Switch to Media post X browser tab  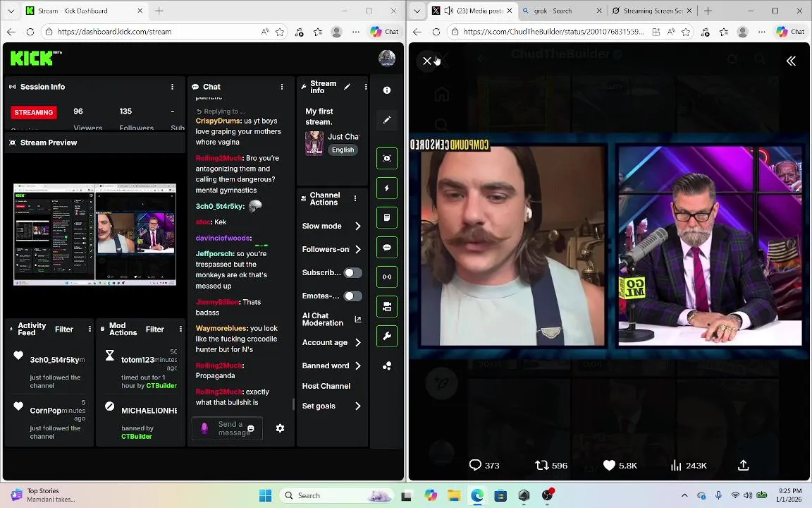[x=472, y=11]
